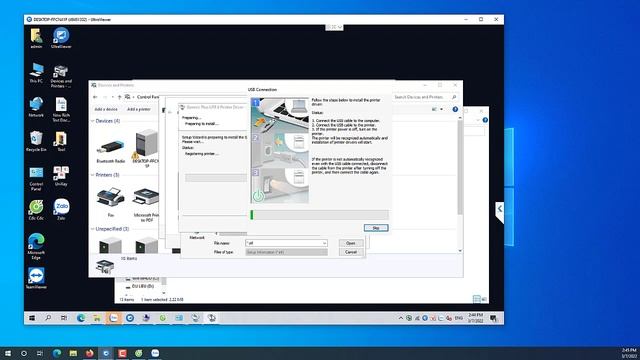The height and width of the screenshot is (360, 640).
Task: Select the Fax printer icon
Action: [x=111, y=202]
